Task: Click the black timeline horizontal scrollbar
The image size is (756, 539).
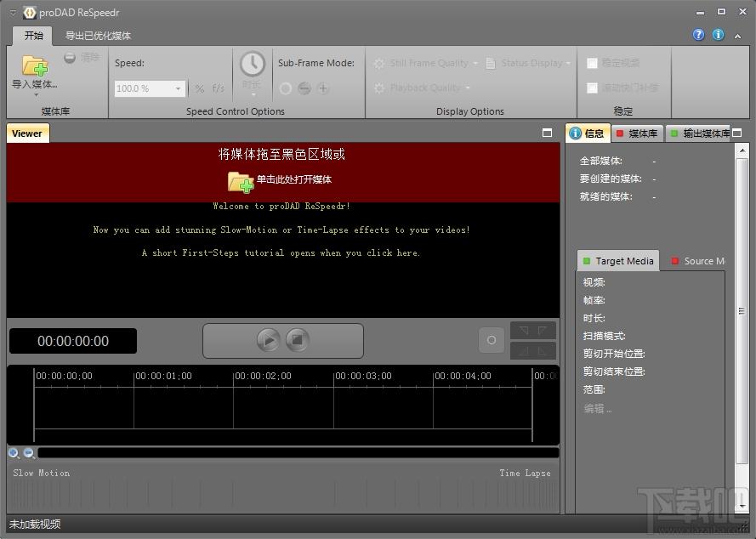Action: click(298, 452)
